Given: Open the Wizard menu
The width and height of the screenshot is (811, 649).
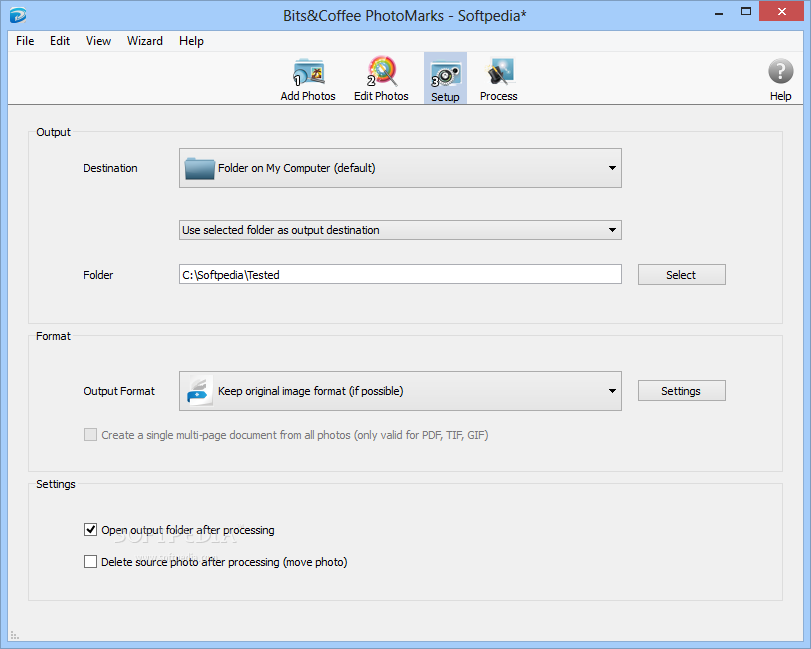Looking at the screenshot, I should point(145,41).
